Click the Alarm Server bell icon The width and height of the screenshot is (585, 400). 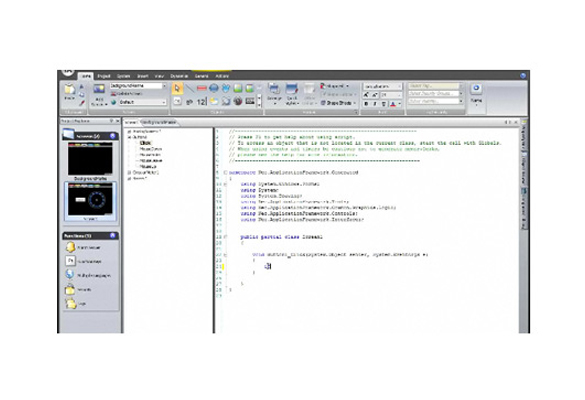pyautogui.click(x=71, y=247)
